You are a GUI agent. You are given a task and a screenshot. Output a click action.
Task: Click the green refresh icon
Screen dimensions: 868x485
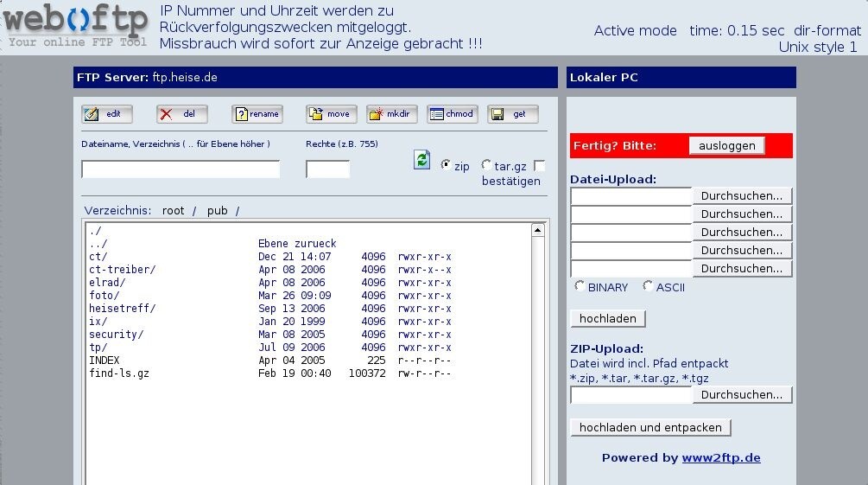click(x=421, y=160)
